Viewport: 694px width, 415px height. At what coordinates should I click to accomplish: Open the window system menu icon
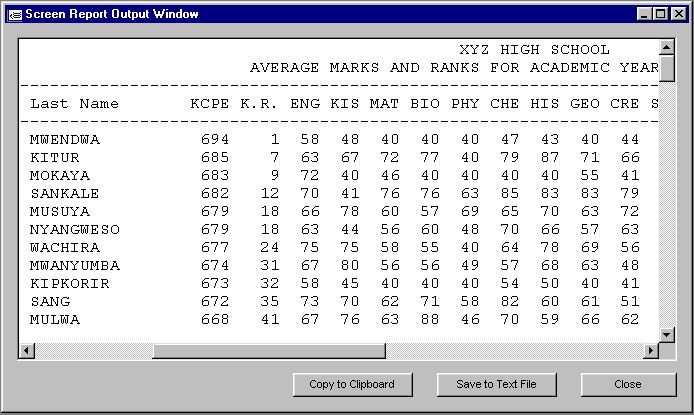(12, 14)
